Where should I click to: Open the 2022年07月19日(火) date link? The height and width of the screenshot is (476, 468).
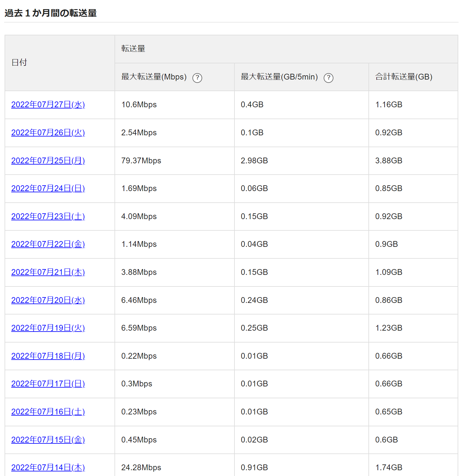48,328
